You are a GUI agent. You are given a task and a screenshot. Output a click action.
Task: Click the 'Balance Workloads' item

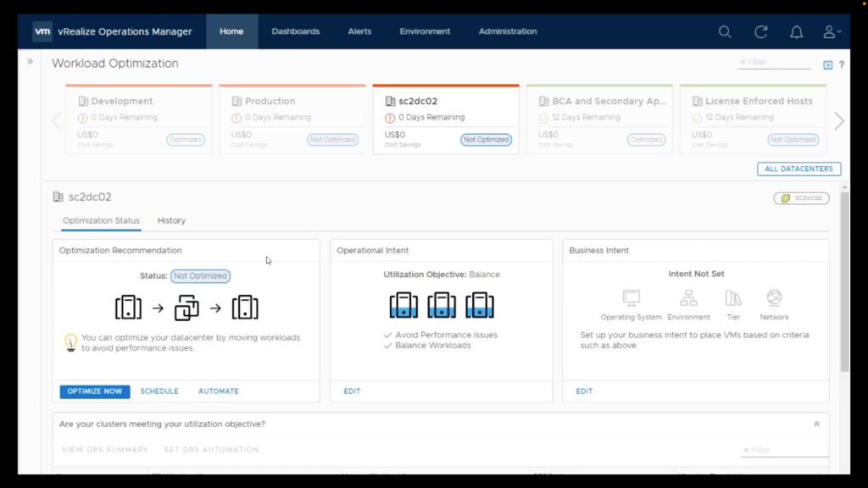point(433,346)
